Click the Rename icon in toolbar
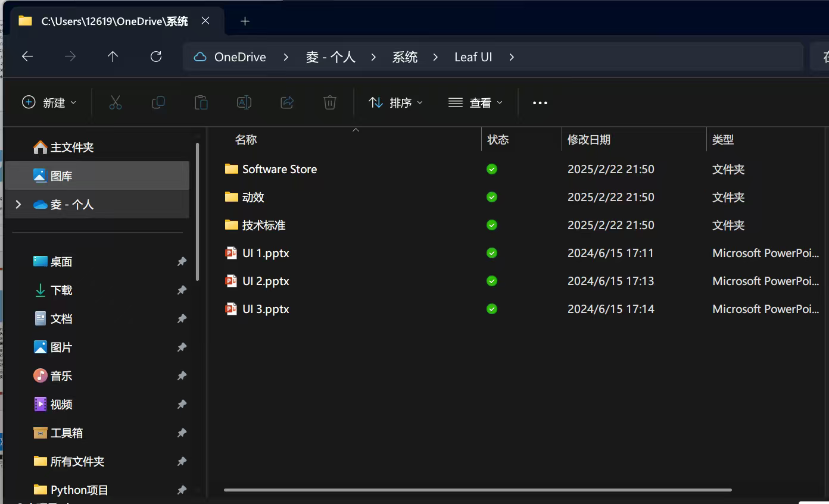 244,103
